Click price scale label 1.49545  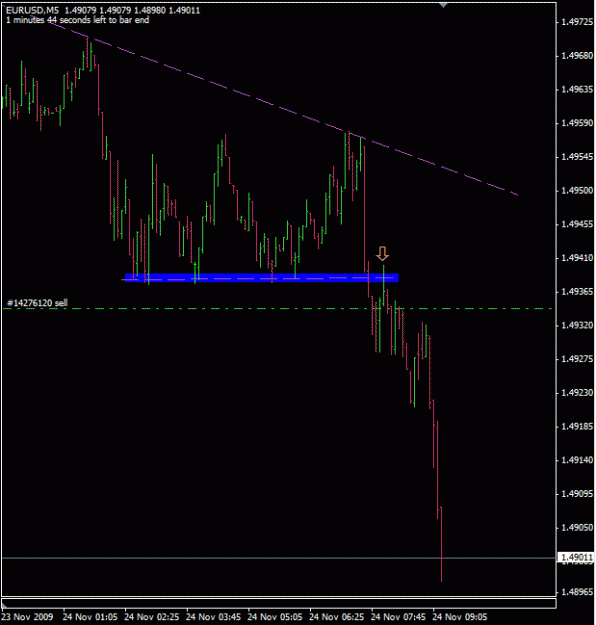(x=577, y=157)
